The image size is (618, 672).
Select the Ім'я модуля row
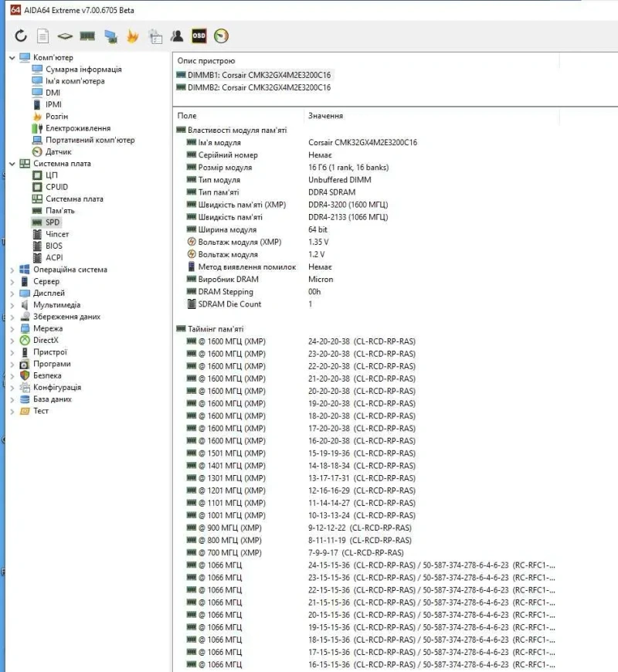tap(301, 143)
